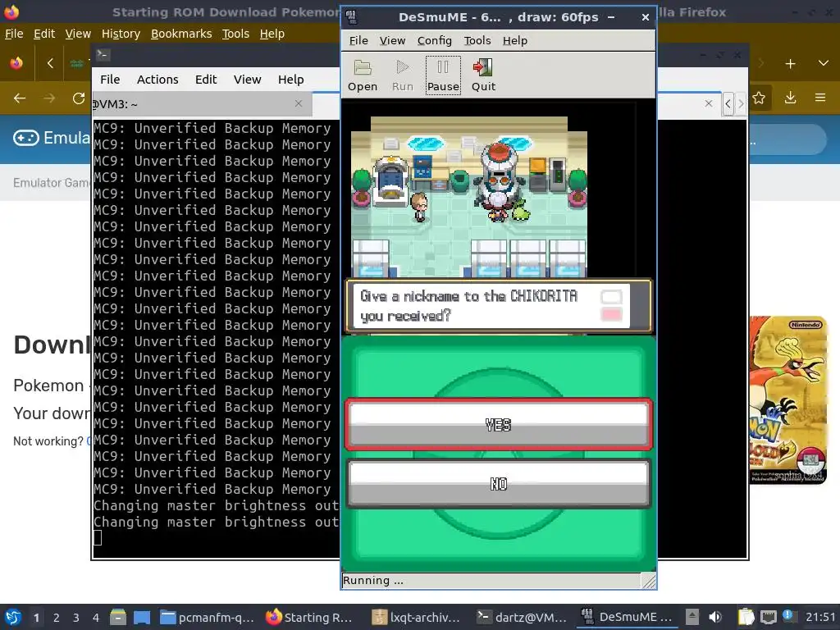Open Firefox Tools menu

point(235,34)
